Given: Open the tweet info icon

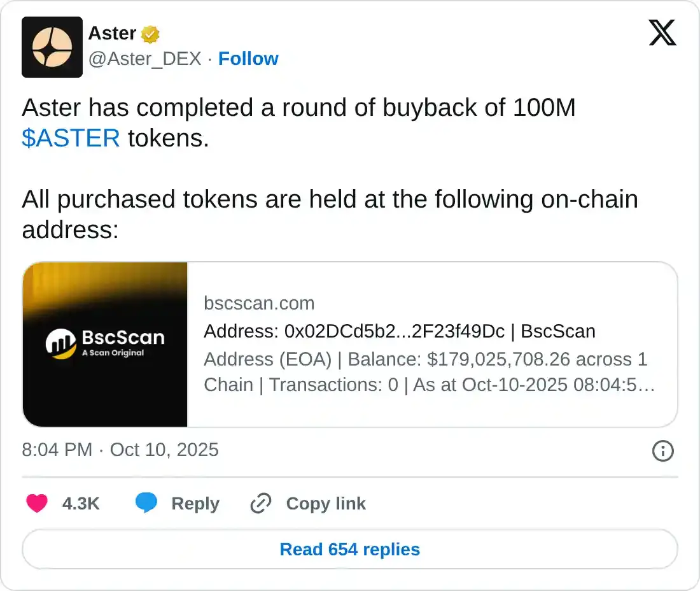Looking at the screenshot, I should [x=663, y=451].
